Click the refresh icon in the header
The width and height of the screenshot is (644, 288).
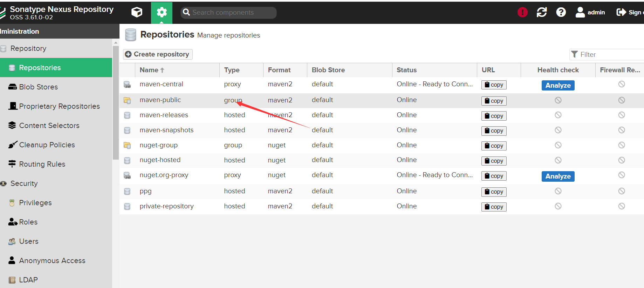click(542, 12)
